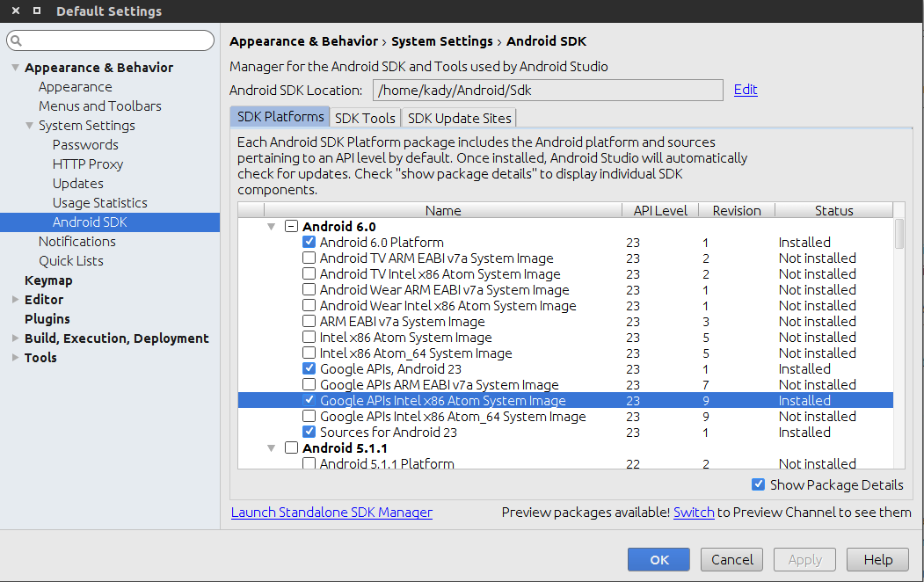The image size is (924, 582).
Task: Open Plugins settings
Action: [47, 318]
